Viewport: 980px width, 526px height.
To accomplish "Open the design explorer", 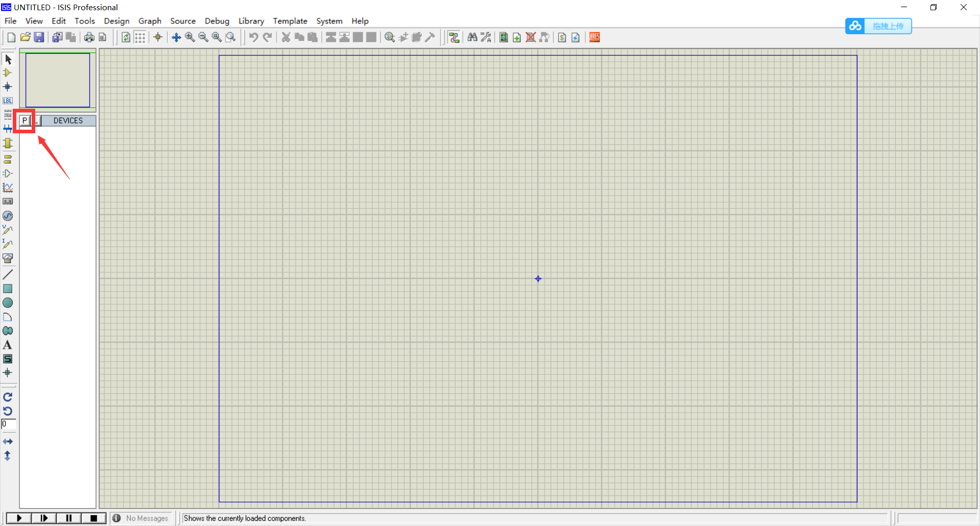I will point(504,37).
